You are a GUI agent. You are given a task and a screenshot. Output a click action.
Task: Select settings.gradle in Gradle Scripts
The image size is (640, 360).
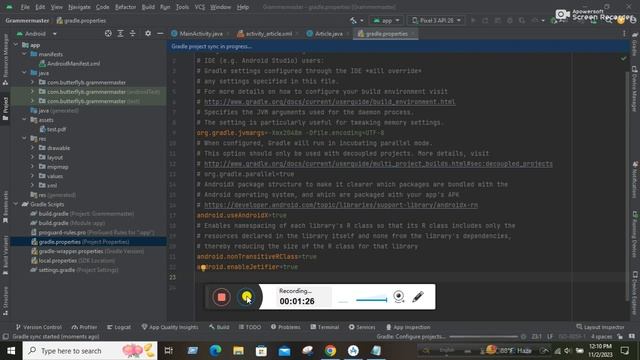pos(74,270)
